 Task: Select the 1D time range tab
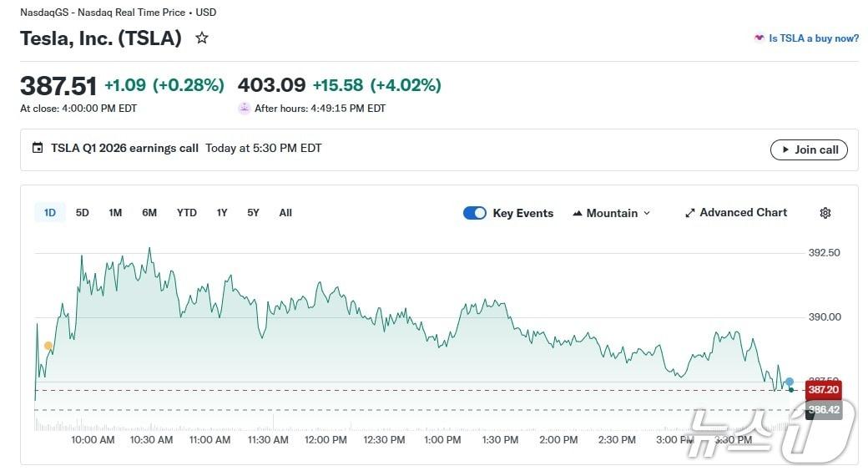pyautogui.click(x=50, y=213)
